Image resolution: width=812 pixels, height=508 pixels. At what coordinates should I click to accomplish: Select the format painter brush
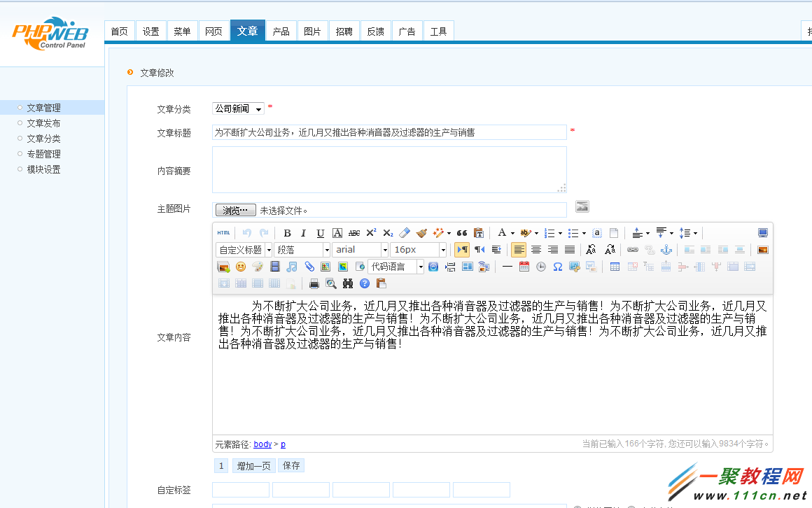[x=421, y=233]
